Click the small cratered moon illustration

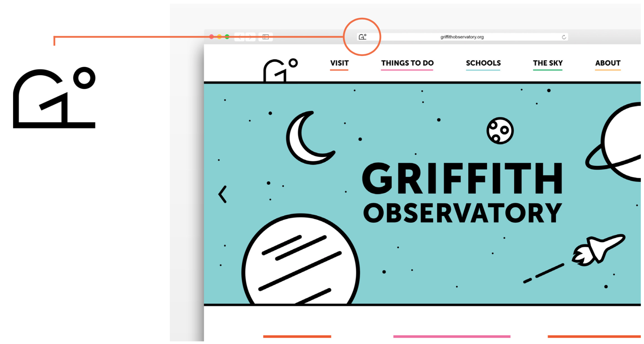[x=500, y=131]
